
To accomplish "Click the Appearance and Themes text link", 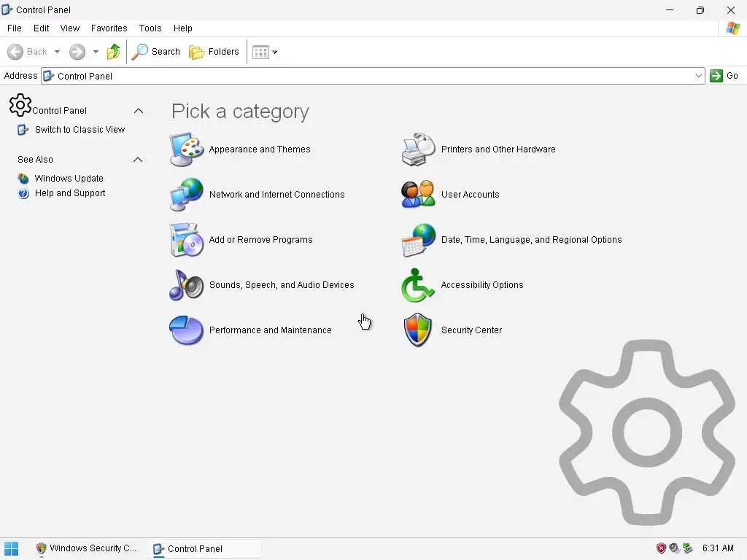I will [x=260, y=149].
